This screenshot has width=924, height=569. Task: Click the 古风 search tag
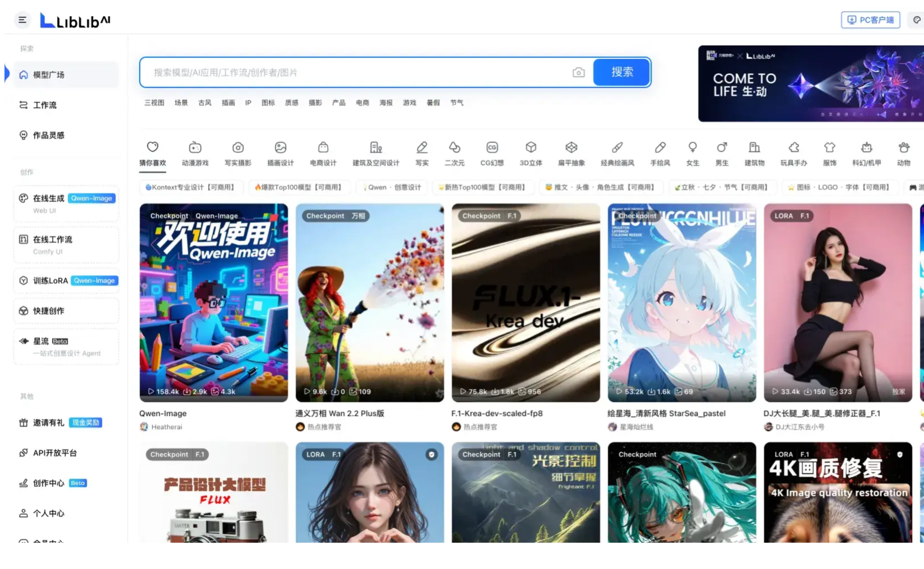click(205, 103)
